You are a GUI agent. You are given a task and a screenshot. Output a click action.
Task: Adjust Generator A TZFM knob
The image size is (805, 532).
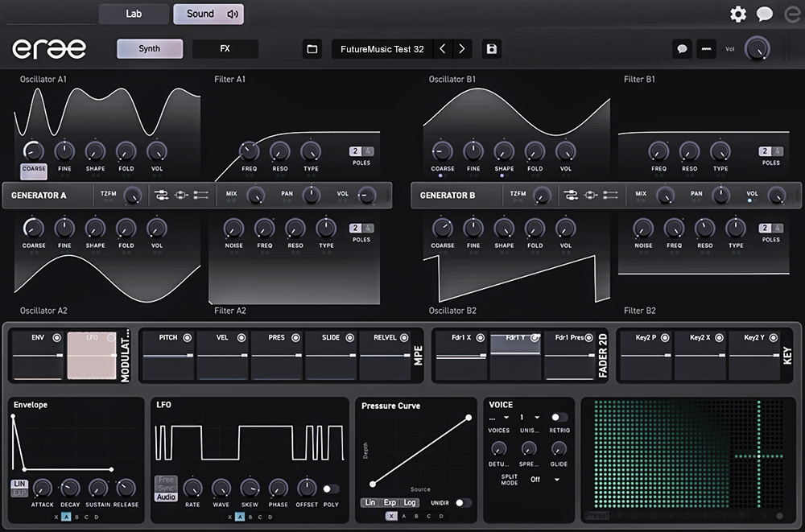click(133, 195)
